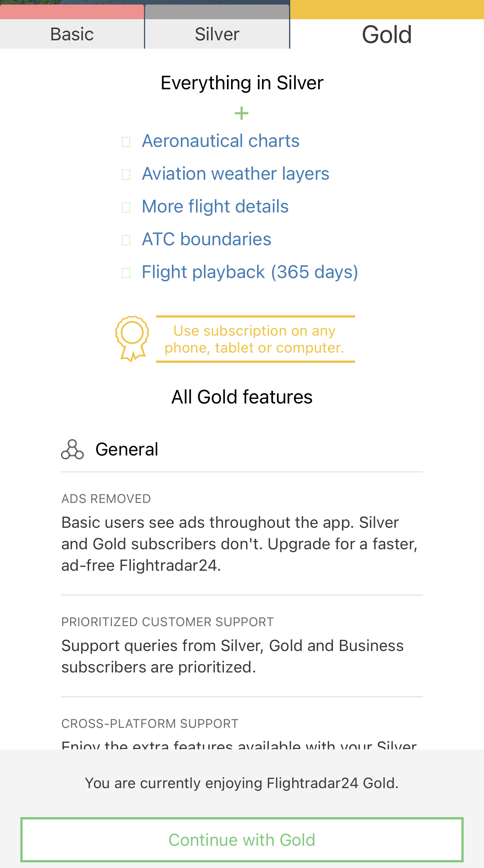Tap the checkmark beside Aeronautical charts

pyautogui.click(x=126, y=142)
